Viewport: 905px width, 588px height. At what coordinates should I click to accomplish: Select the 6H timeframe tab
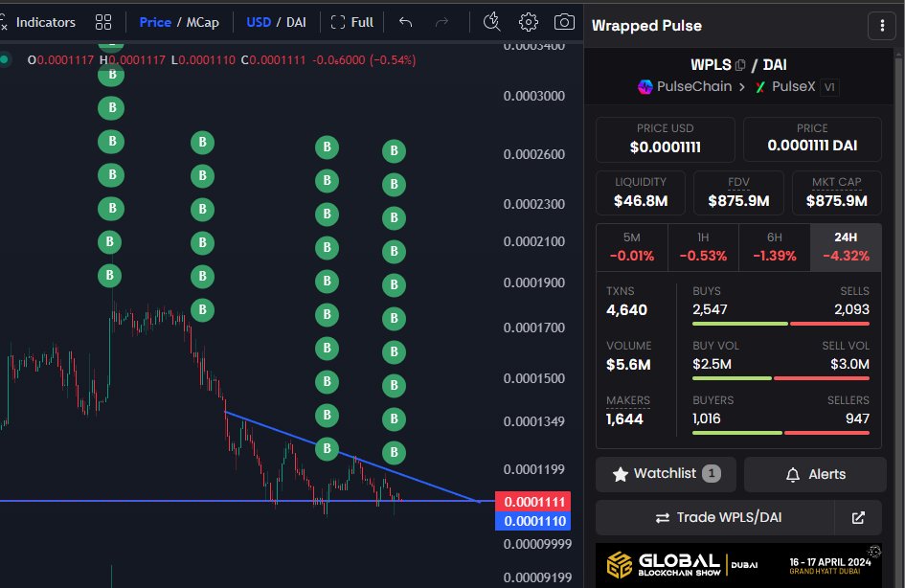(x=775, y=247)
